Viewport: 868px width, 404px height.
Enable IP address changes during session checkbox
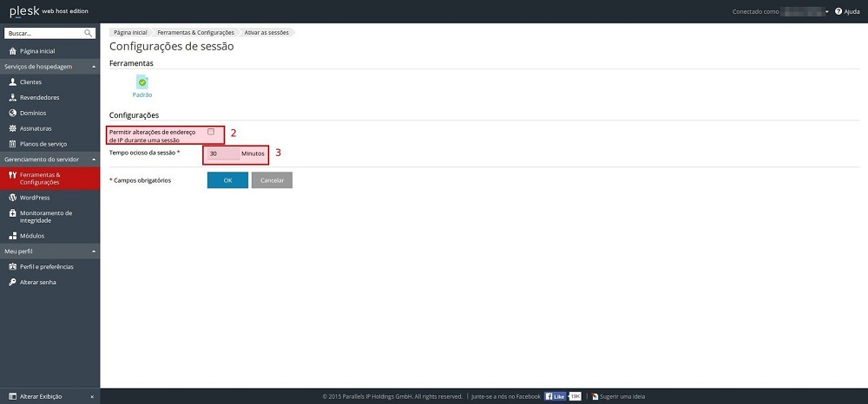tap(211, 132)
